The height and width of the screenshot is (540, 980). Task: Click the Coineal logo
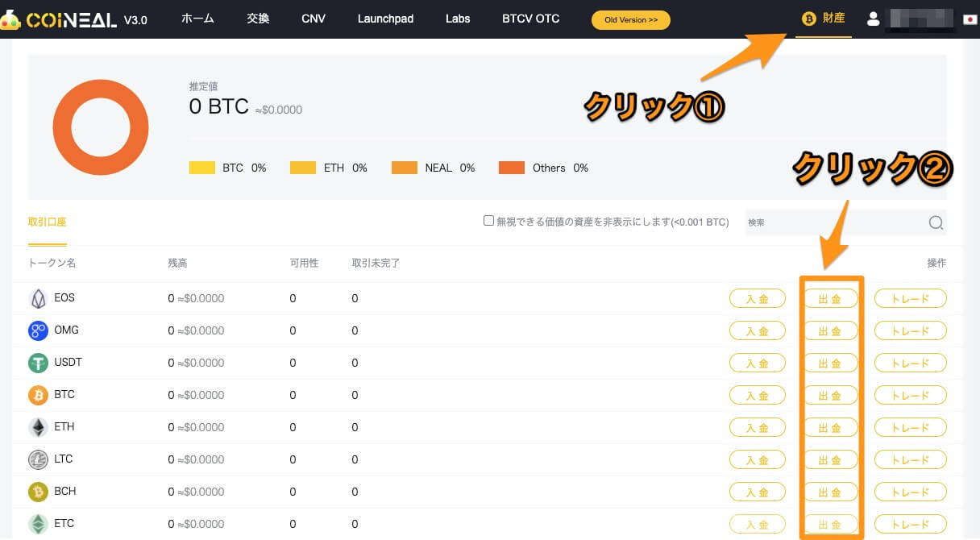(59, 19)
